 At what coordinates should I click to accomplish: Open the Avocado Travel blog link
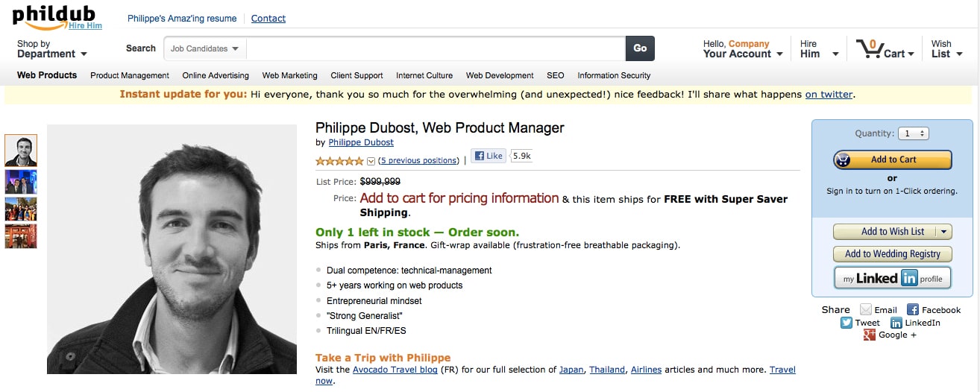[390, 370]
